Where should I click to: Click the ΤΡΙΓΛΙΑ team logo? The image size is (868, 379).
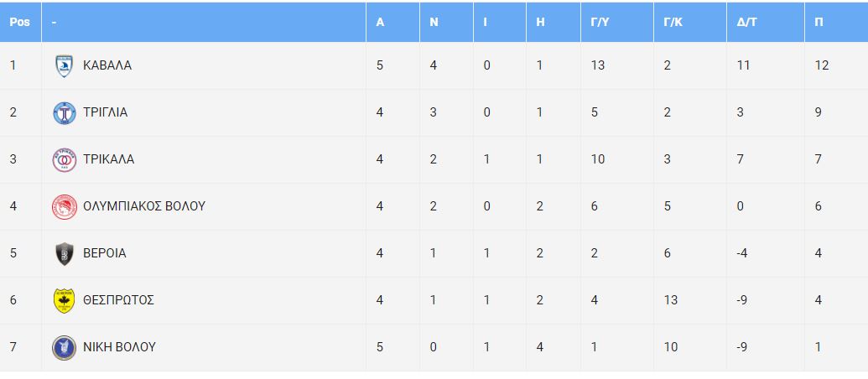pos(65,113)
